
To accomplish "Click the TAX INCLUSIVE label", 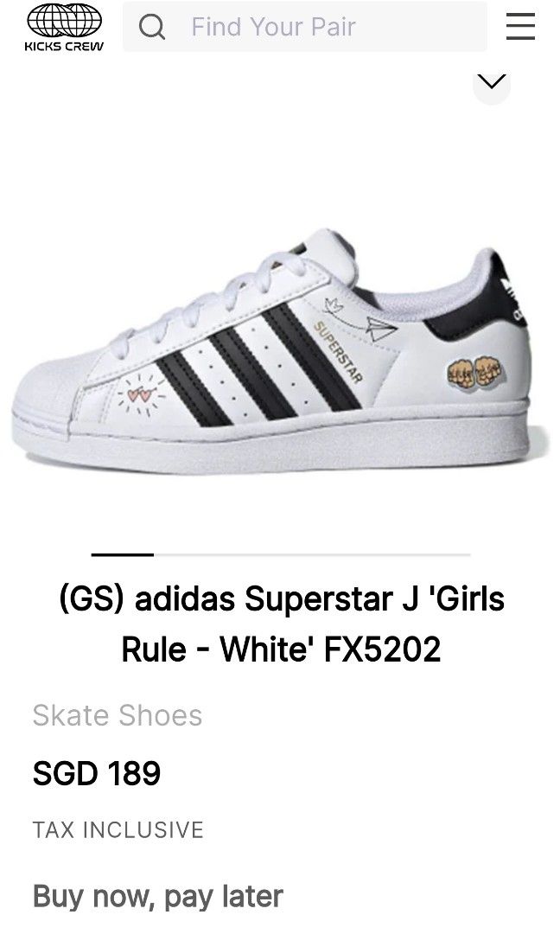I will point(118,829).
